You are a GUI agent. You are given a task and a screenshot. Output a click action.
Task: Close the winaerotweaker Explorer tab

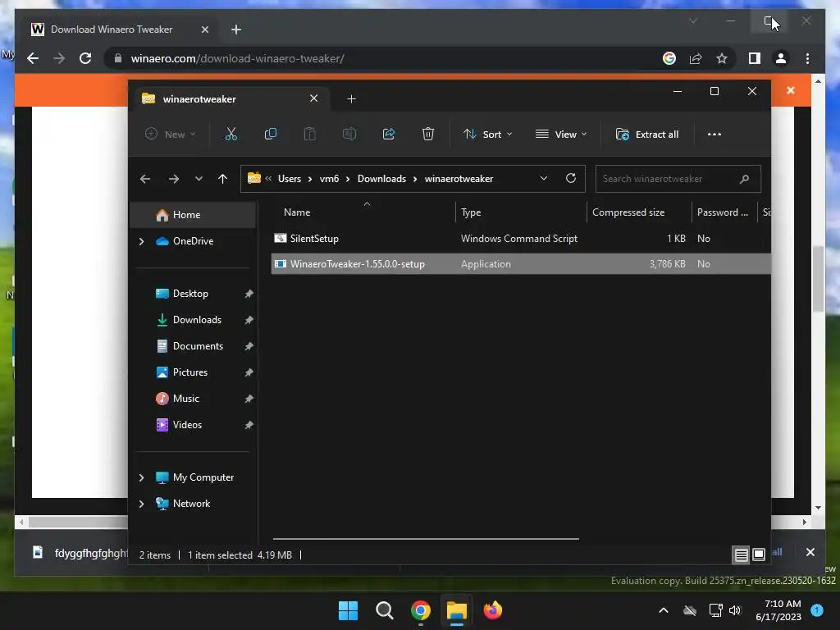314,98
